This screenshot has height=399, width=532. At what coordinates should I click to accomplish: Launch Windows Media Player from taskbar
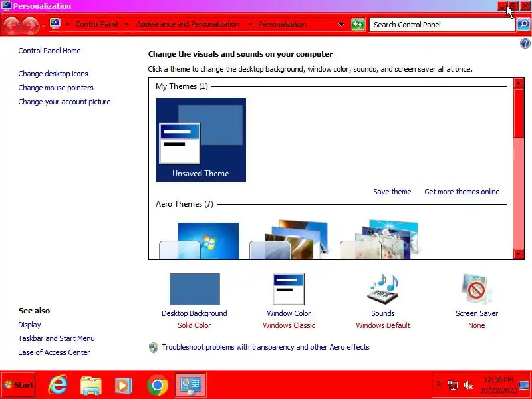tap(123, 386)
